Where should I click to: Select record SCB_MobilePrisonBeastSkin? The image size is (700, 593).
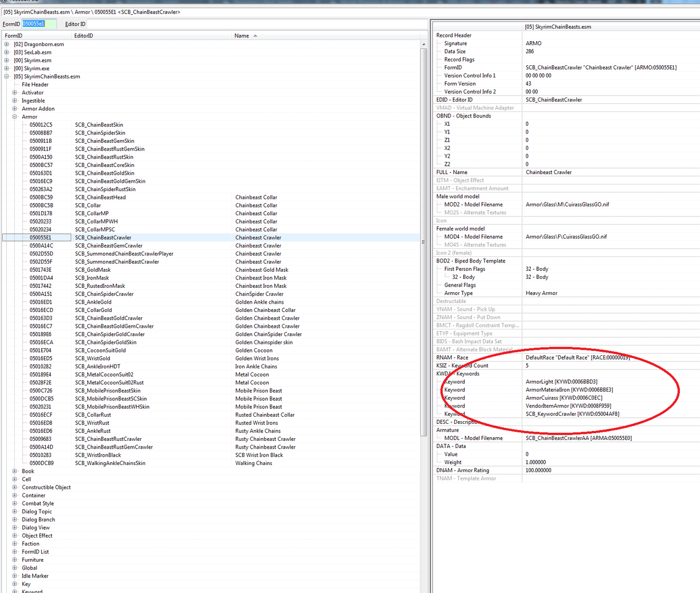click(108, 391)
